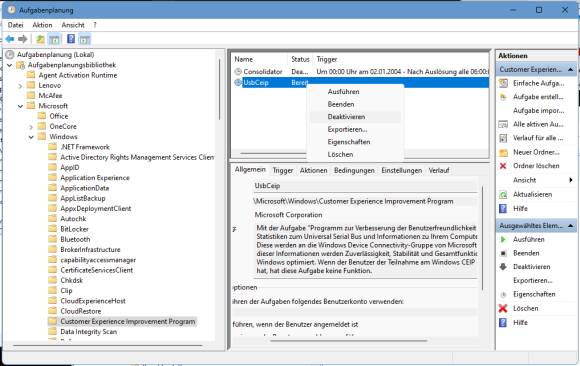Open the '?' help menu
The width and height of the screenshot is (580, 366).
(95, 25)
